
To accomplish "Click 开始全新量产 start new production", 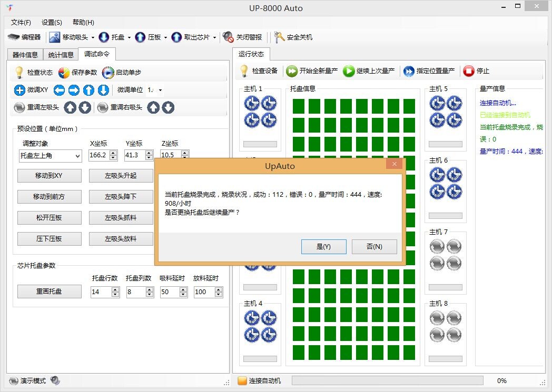I will pyautogui.click(x=292, y=71).
